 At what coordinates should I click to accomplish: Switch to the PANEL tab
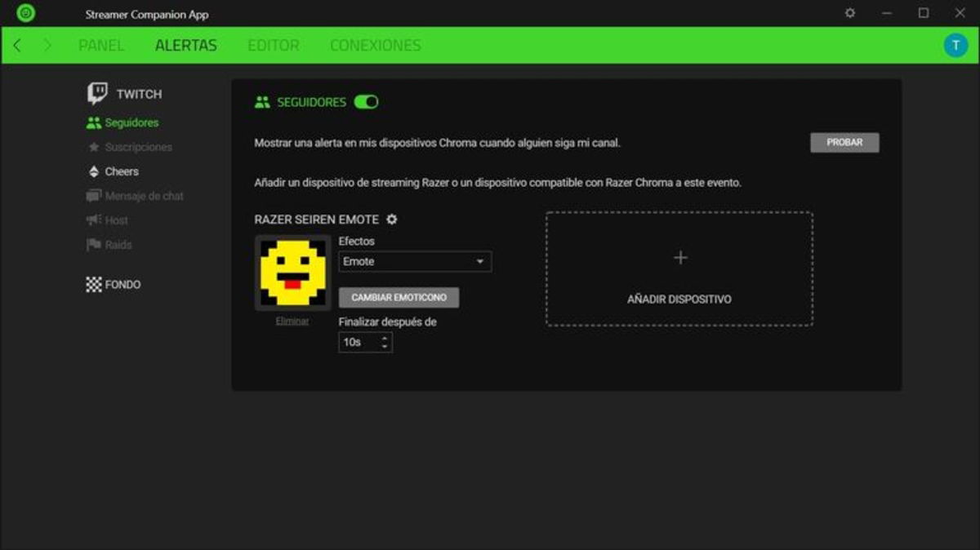click(x=100, y=46)
